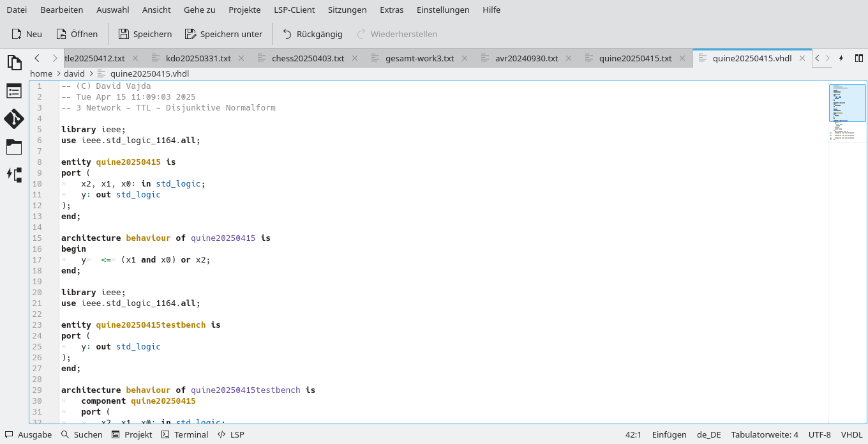Open the split view icon top right
The image size is (868, 444).
[x=858, y=58]
